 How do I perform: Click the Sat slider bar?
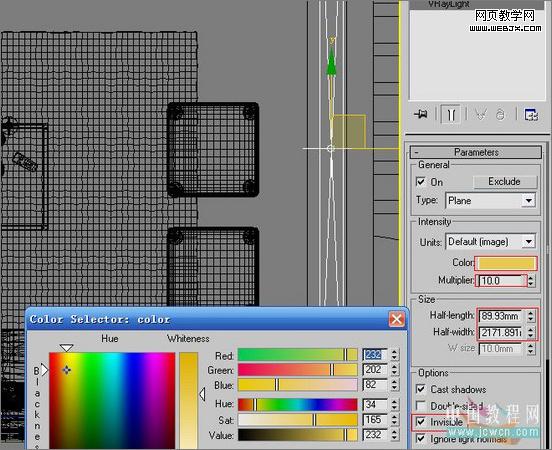pos(297,420)
